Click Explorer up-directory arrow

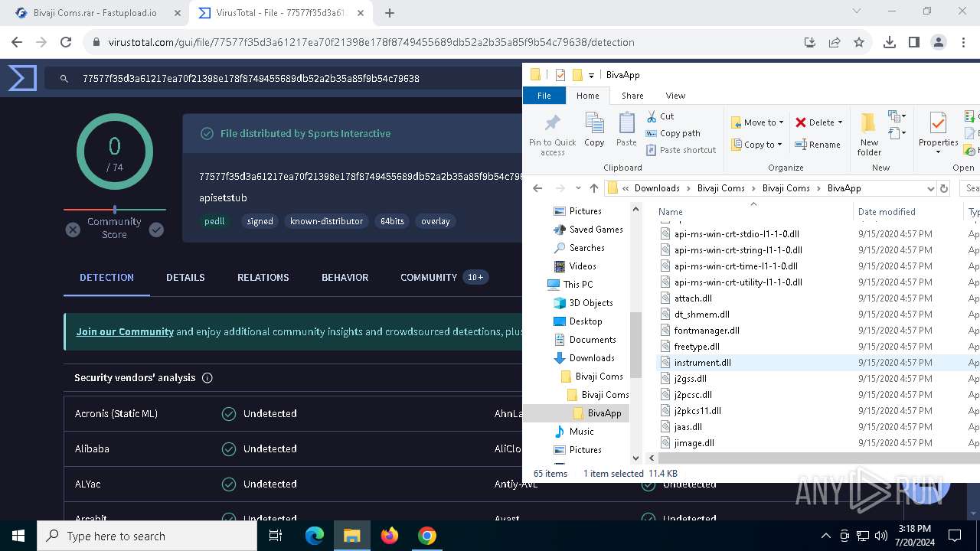(593, 188)
